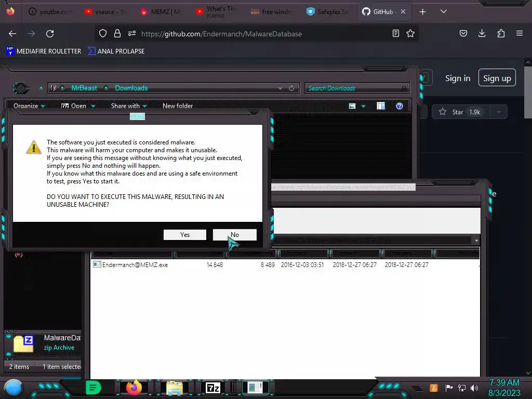Click Sign up on GitHub
Image resolution: width=532 pixels, height=399 pixels.
pos(497,78)
